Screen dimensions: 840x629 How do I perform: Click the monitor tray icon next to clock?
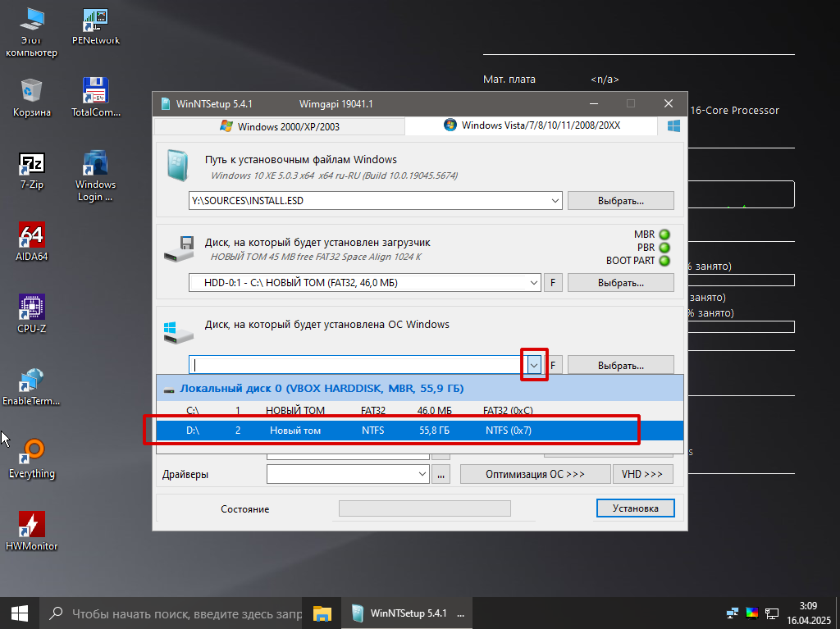(x=772, y=613)
